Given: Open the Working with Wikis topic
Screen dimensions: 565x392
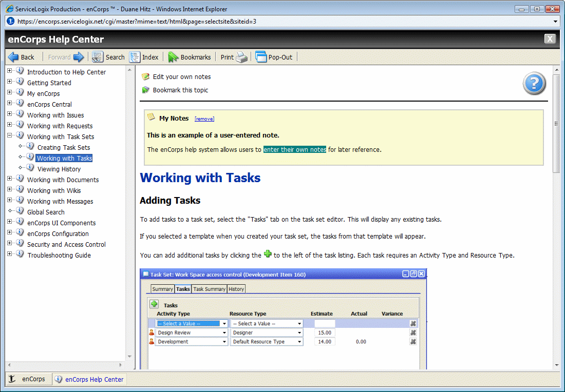Looking at the screenshot, I should [54, 191].
